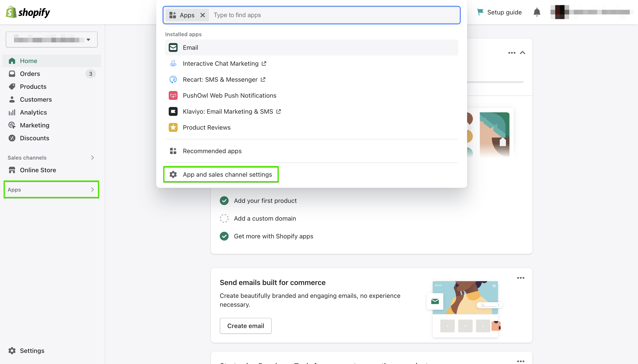The height and width of the screenshot is (364, 638).
Task: Click the Recart app icon
Action: pyautogui.click(x=173, y=79)
